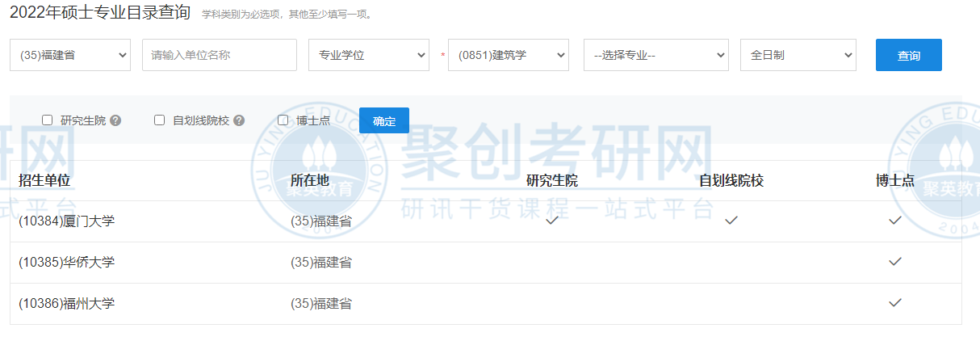Click 博士点 checkmark in 华侨大学 row
Viewport: 980px width, 341px height.
pyautogui.click(x=895, y=261)
